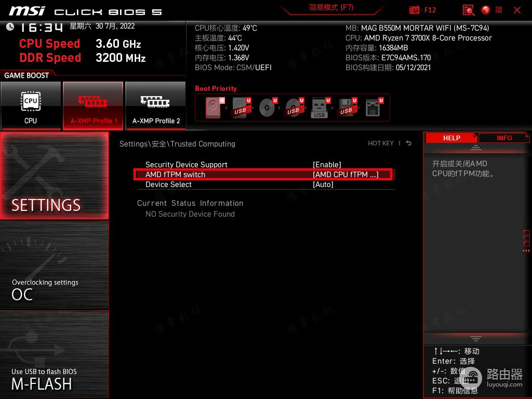Enable A-XMP Profile 1

tap(94, 105)
